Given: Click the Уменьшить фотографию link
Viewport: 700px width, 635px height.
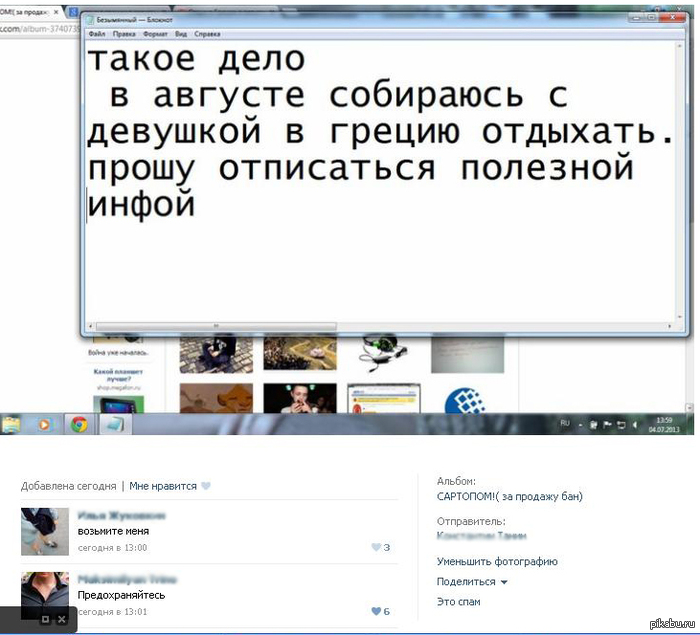Looking at the screenshot, I should pyautogui.click(x=497, y=562).
